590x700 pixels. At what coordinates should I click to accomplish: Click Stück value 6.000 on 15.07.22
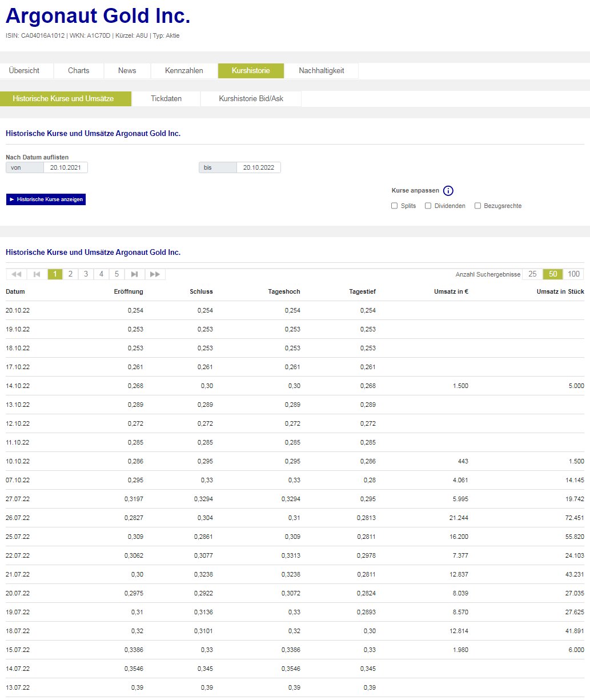pos(576,650)
